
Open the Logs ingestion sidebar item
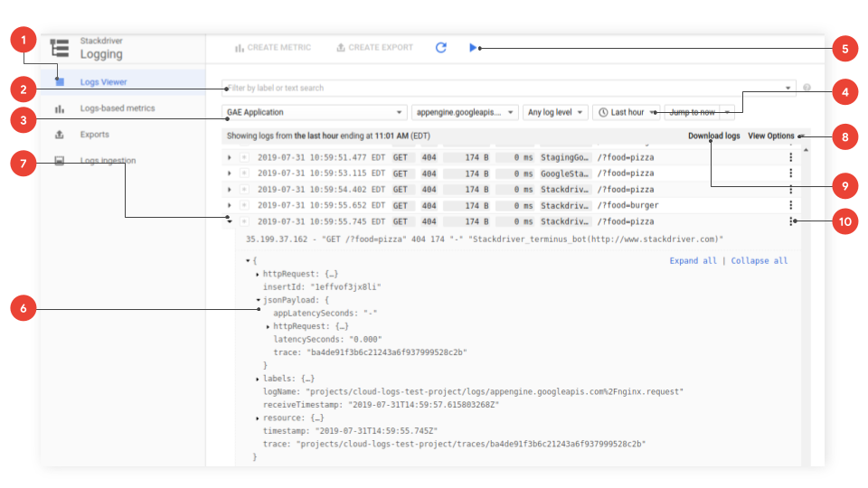(108, 161)
